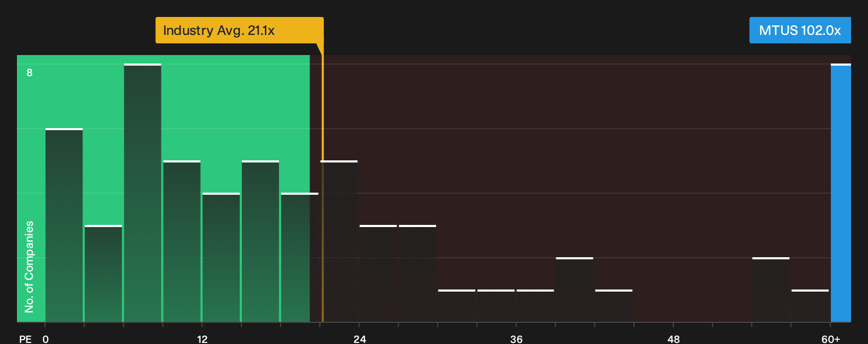Select the blue MTUS bar at 60+

tap(841, 193)
